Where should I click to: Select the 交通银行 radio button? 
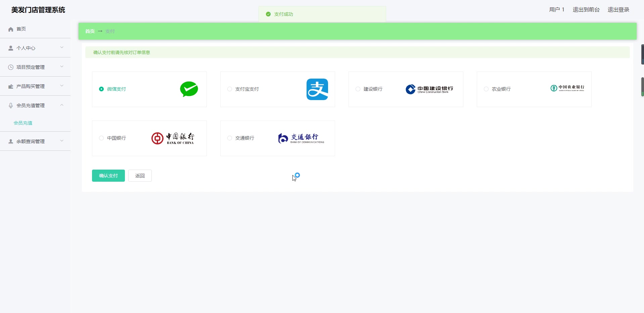(230, 138)
